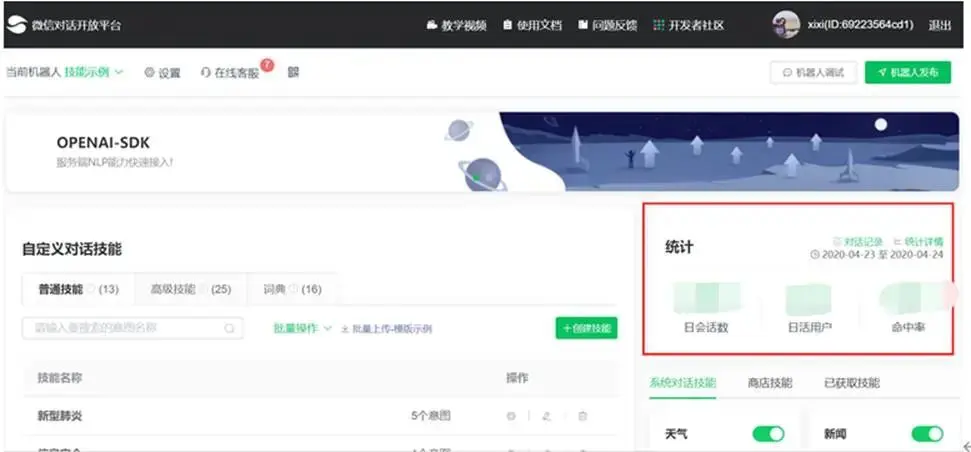Switch to 普通技能 tab
Screen dimensions: 971x452
coord(78,289)
